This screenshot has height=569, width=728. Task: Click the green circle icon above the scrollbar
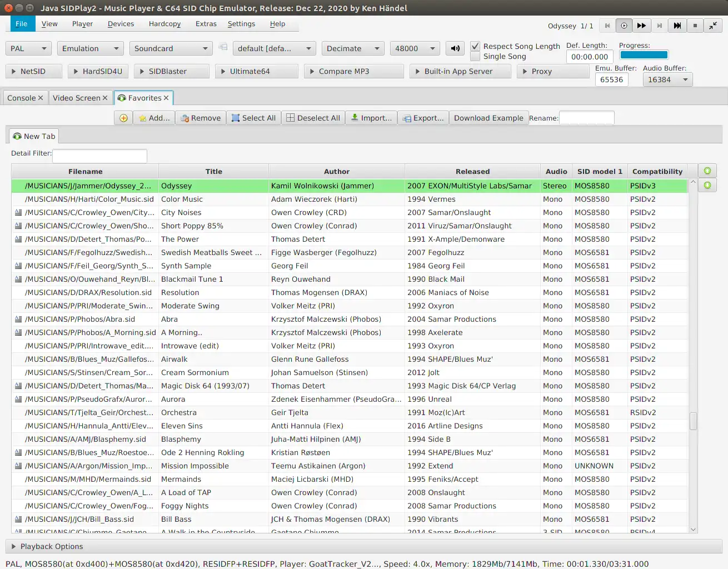(x=707, y=171)
